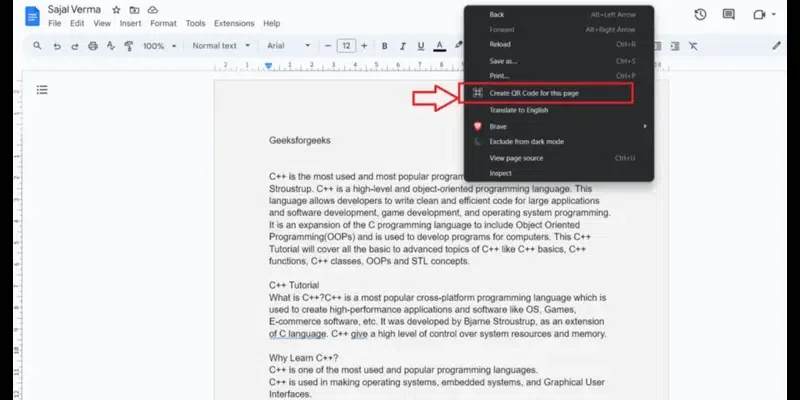Choose Print... in the context menu
800x400 pixels.
tap(559, 76)
